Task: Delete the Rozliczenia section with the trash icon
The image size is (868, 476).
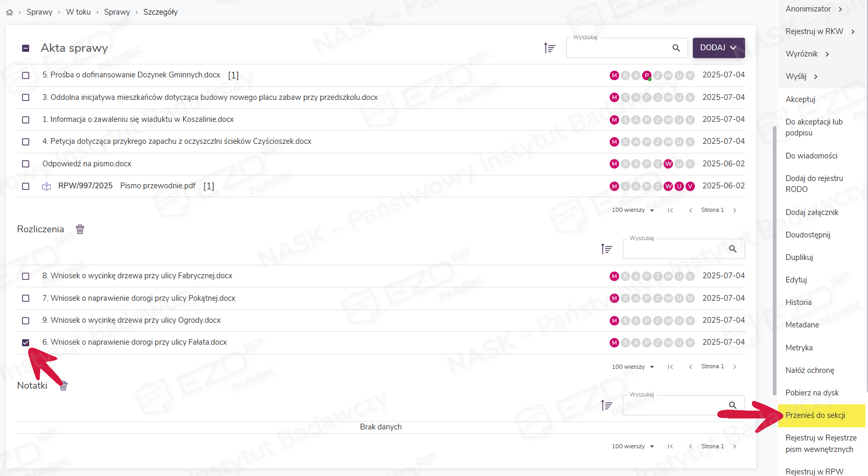Action: pos(80,229)
